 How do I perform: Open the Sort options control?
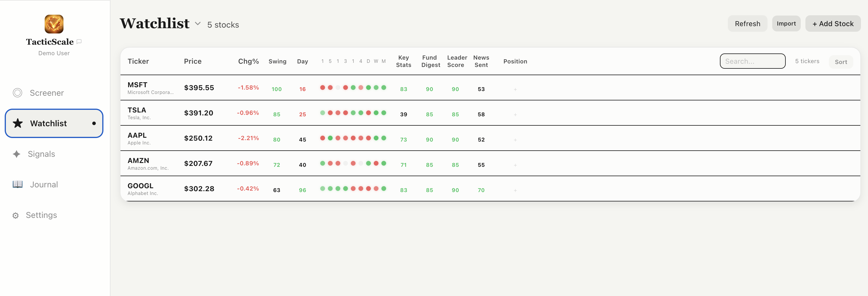(841, 62)
